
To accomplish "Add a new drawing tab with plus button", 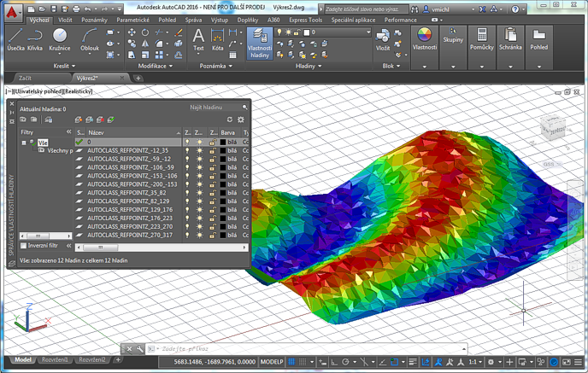I will coord(138,79).
